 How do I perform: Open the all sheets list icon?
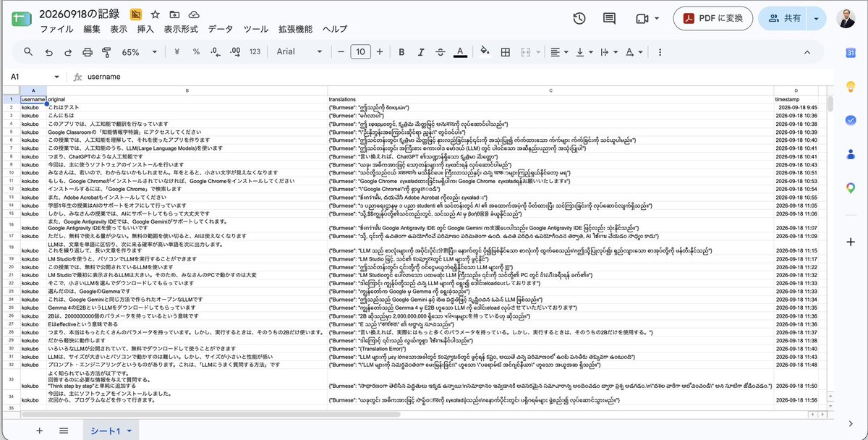[x=64, y=430]
